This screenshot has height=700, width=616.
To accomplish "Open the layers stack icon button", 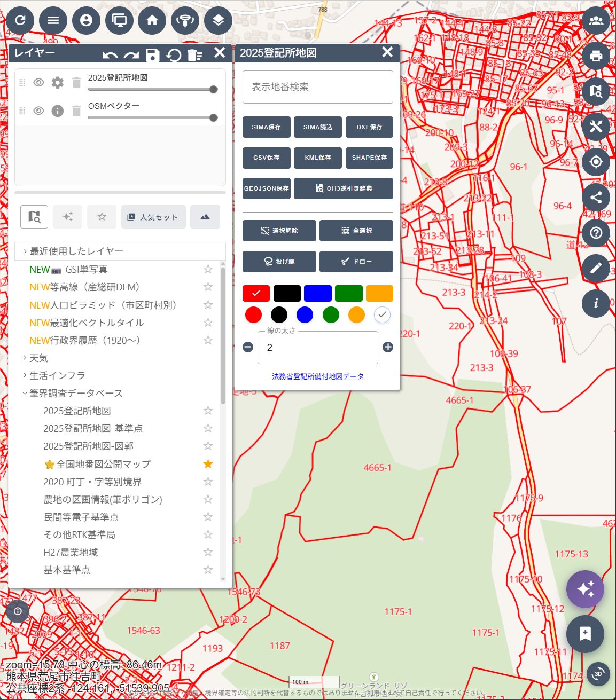I will (x=218, y=20).
